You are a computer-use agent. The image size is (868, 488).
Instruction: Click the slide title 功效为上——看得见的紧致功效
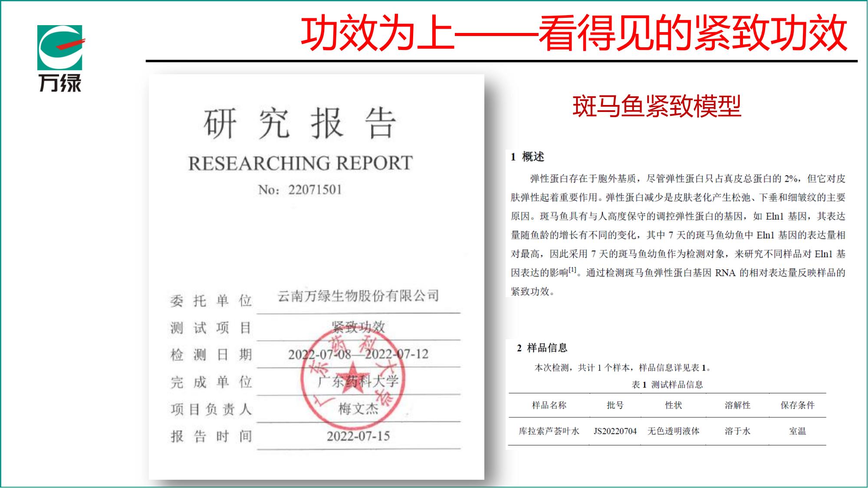click(574, 33)
